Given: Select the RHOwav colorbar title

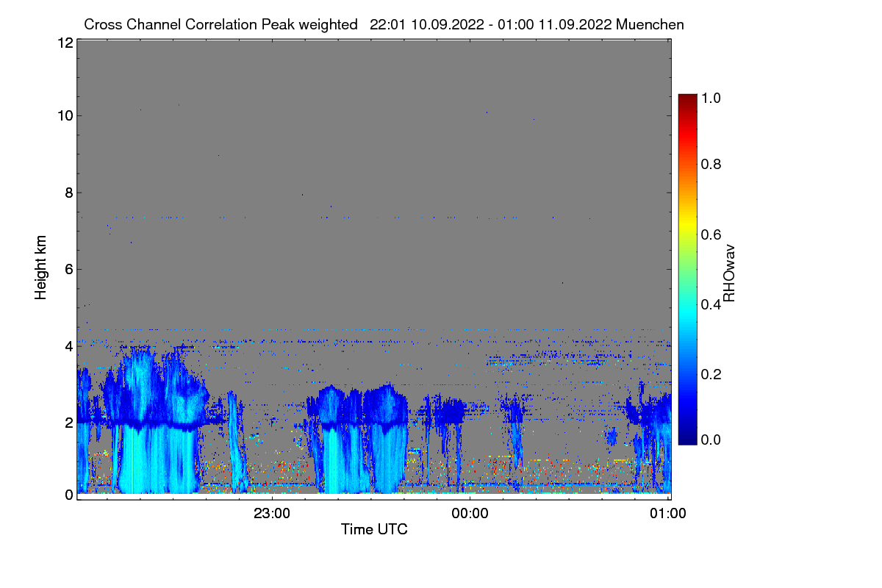Looking at the screenshot, I should 729,273.
